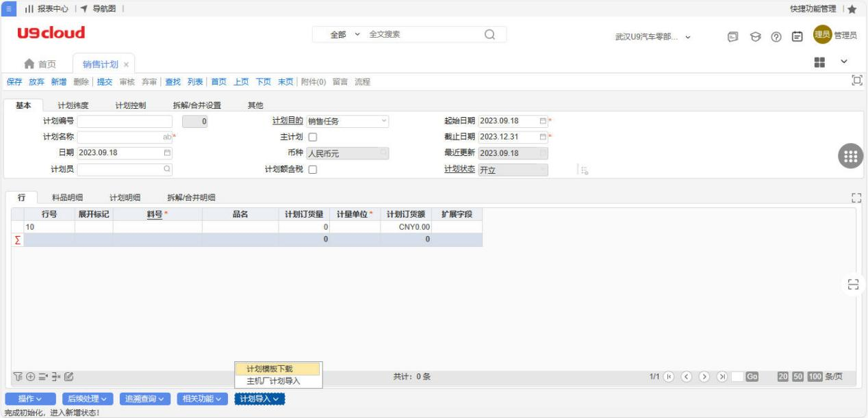The width and height of the screenshot is (868, 418).
Task: Click 列表 in the toolbar
Action: (x=195, y=82)
